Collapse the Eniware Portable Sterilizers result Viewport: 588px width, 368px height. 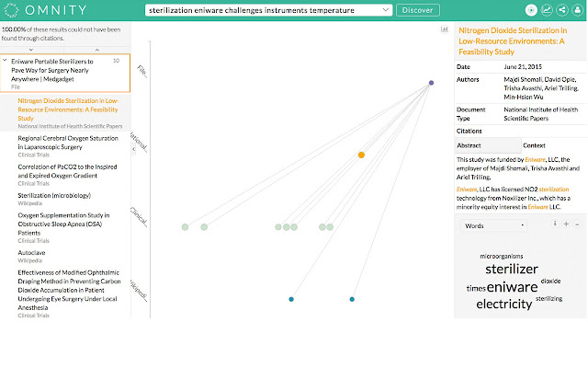point(5,60)
